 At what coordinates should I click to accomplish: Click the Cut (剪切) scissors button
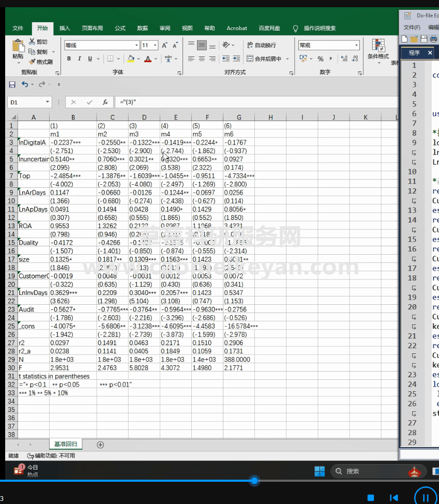point(38,41)
